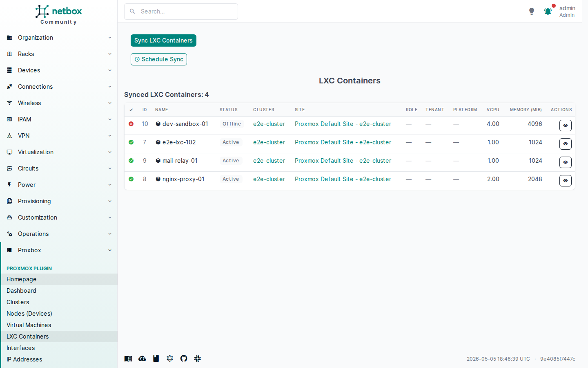Image resolution: width=588 pixels, height=368 pixels.
Task: Open the mail-relay-01 container name
Action: pyautogui.click(x=180, y=161)
